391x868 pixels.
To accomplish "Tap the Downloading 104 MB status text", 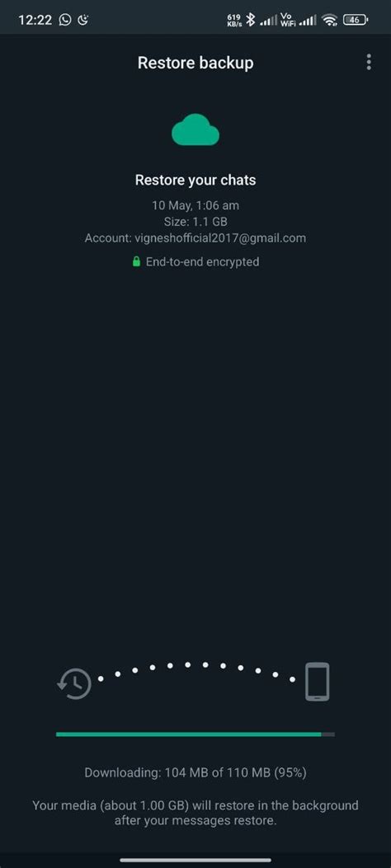I will 195,772.
